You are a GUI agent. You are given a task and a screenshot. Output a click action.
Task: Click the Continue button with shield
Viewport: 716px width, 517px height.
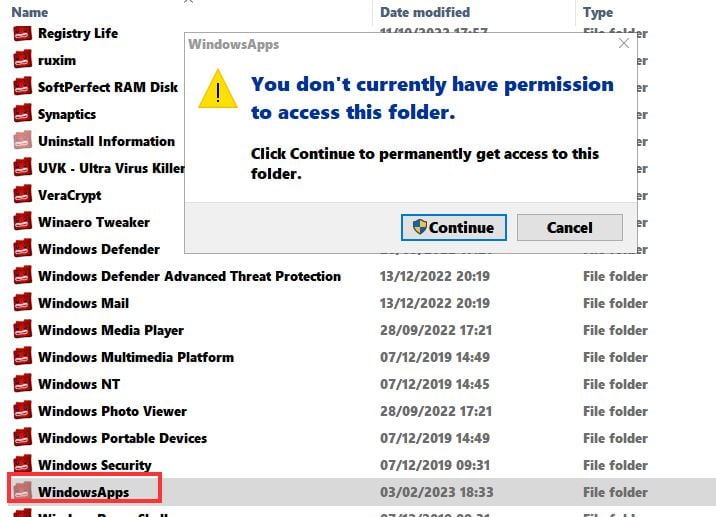pos(453,227)
